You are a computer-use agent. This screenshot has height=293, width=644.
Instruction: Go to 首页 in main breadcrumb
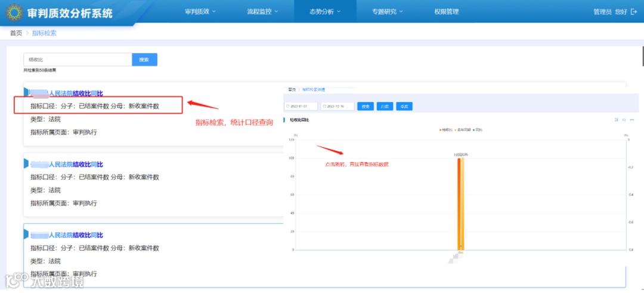pos(16,33)
